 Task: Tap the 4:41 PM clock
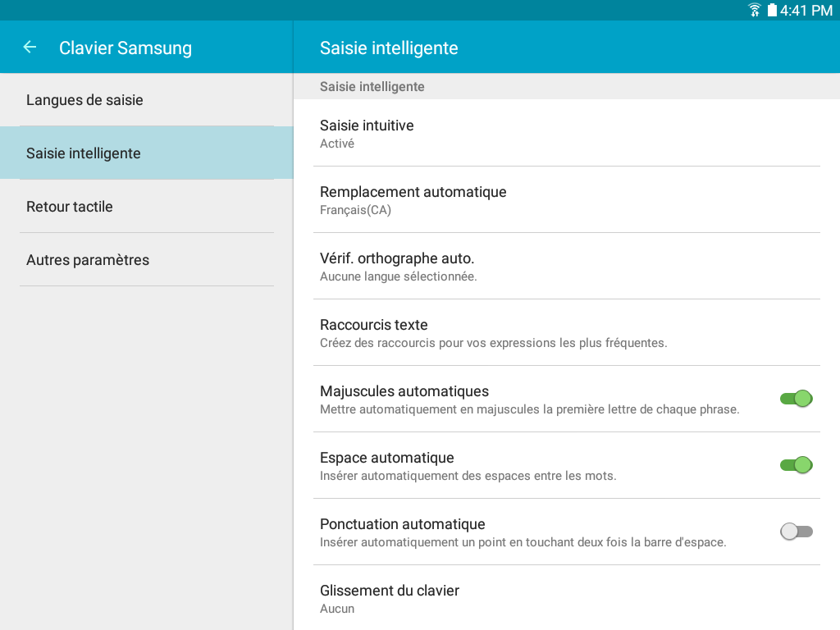806,10
